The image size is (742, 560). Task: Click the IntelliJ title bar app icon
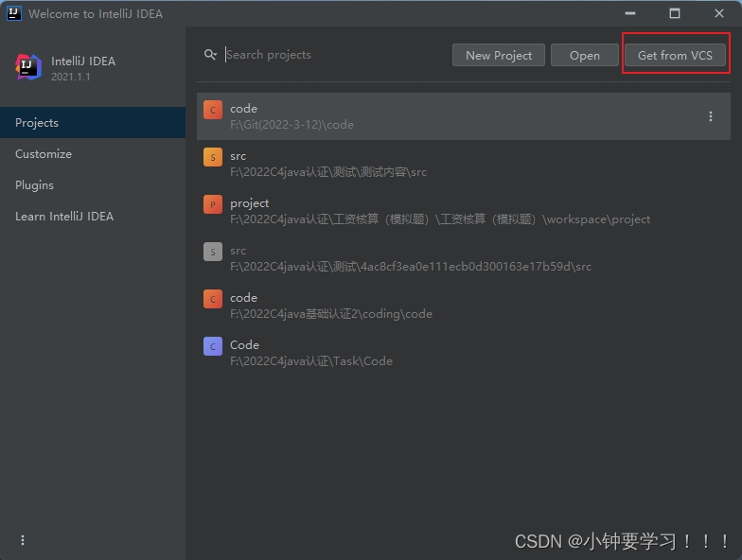click(x=13, y=13)
